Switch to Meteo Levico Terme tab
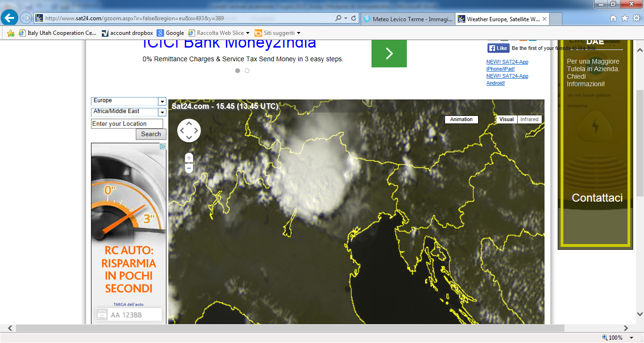 [x=408, y=19]
